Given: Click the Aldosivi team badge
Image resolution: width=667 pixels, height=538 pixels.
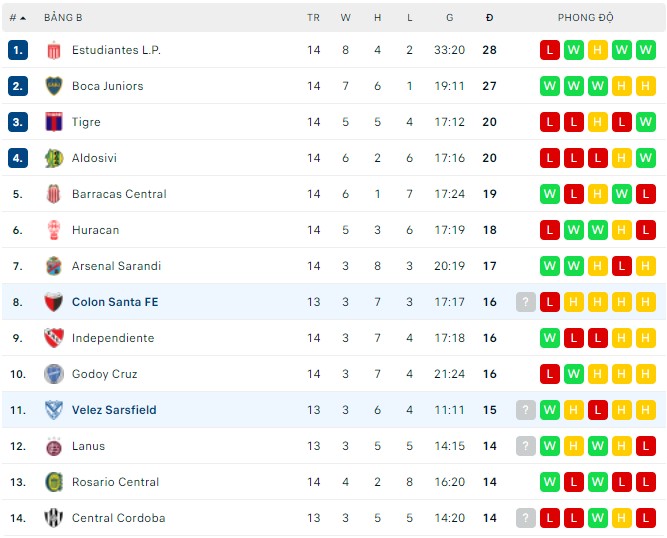Looking at the screenshot, I should click(x=54, y=158).
